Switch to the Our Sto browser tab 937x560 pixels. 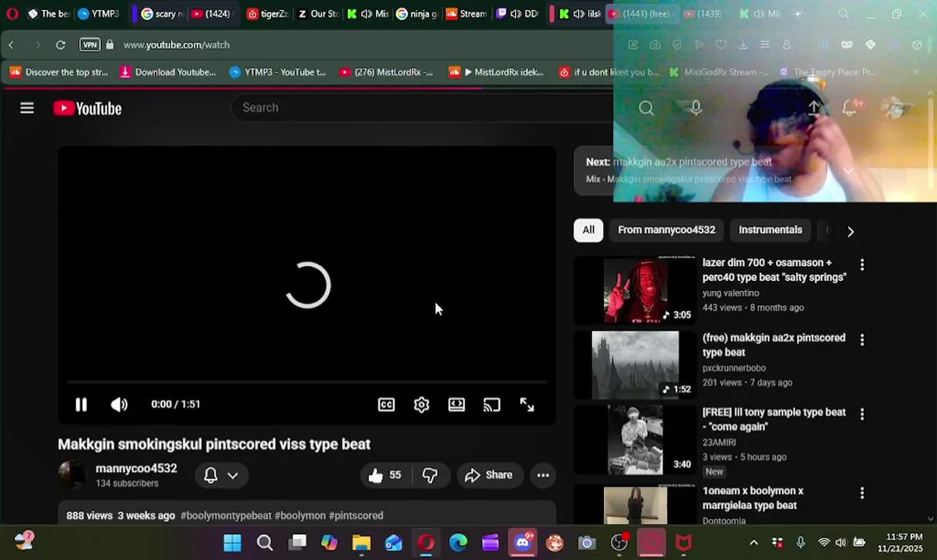318,14
